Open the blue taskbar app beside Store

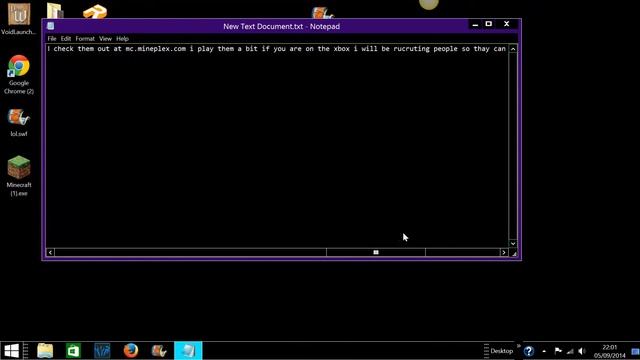[x=102, y=351]
